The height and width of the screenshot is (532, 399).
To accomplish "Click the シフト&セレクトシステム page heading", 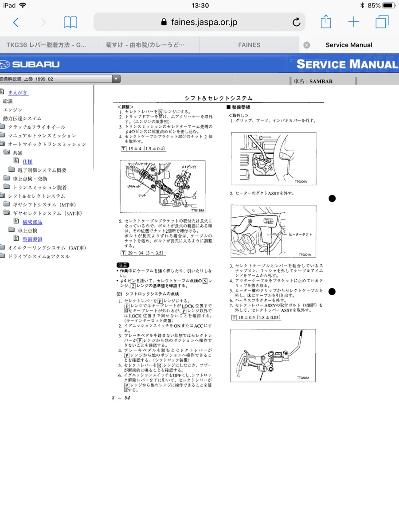I will [218, 98].
